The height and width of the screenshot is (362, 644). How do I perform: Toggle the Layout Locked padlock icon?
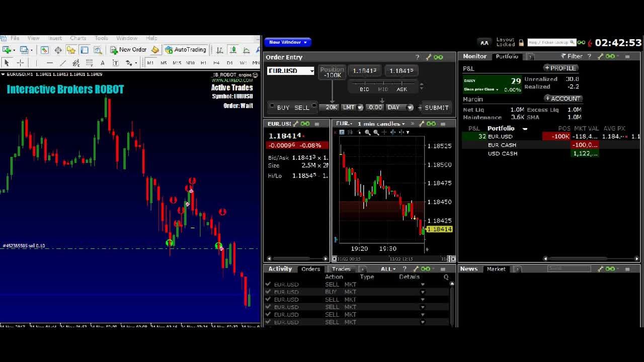click(521, 43)
